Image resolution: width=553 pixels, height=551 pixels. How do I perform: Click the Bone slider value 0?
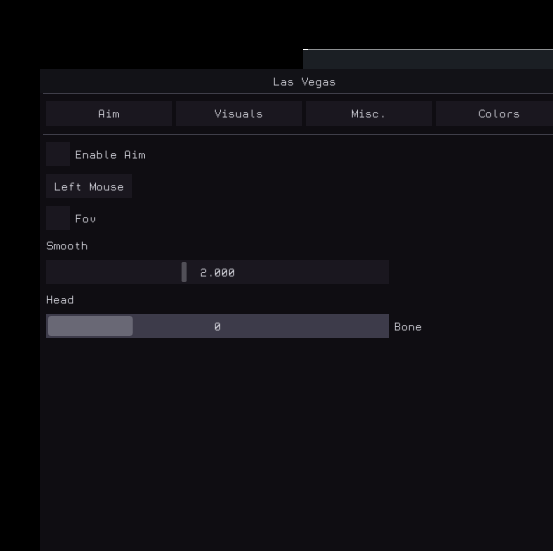coord(217,327)
